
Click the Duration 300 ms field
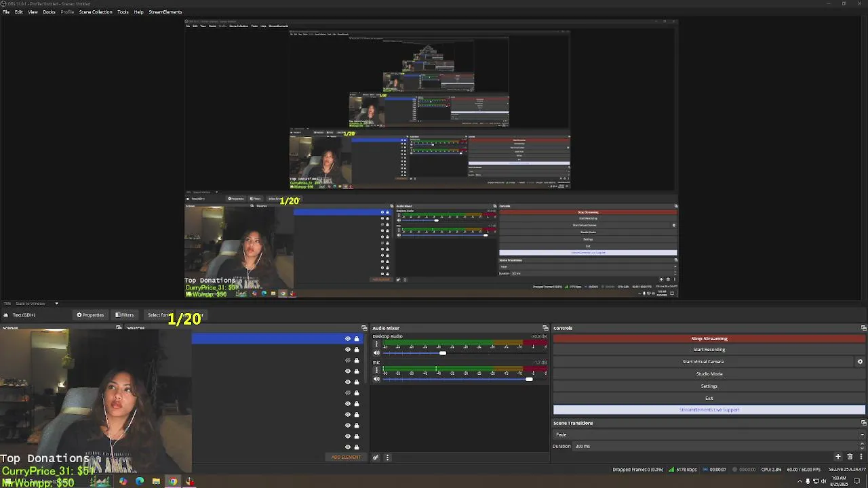coord(715,446)
